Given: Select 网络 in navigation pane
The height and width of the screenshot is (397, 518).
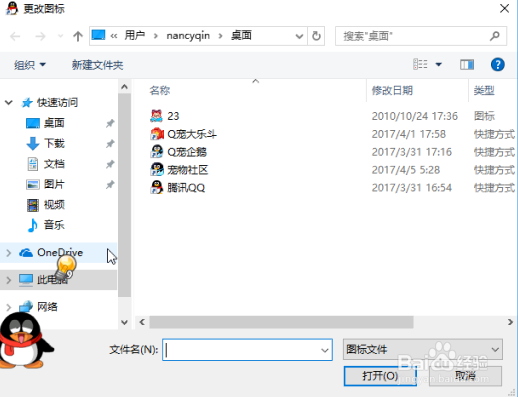Looking at the screenshot, I should (x=47, y=307).
